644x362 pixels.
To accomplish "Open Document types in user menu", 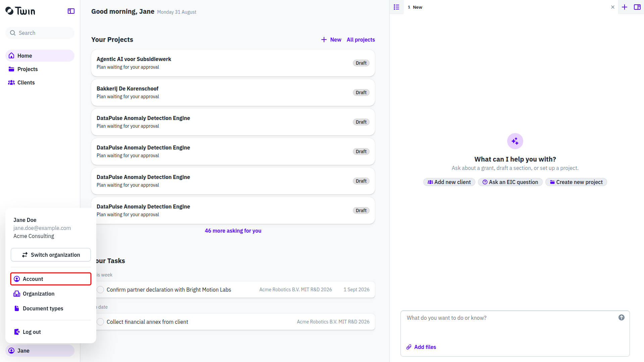I will (x=51, y=308).
